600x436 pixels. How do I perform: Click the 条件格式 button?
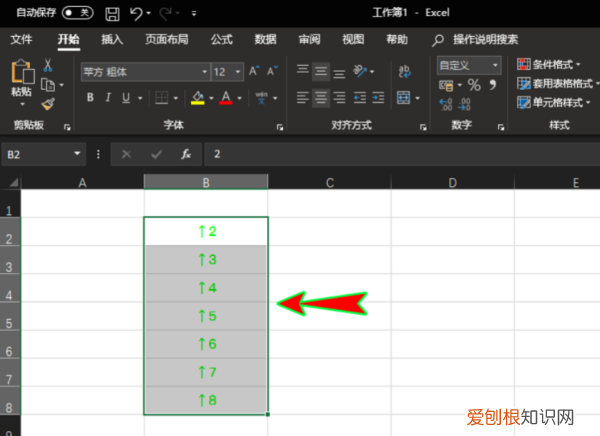tap(549, 64)
